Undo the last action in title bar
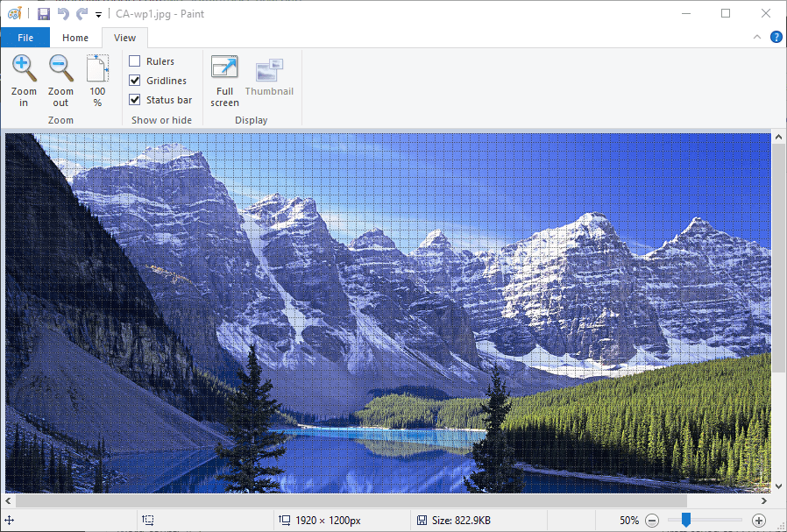The image size is (787, 532). click(x=63, y=13)
